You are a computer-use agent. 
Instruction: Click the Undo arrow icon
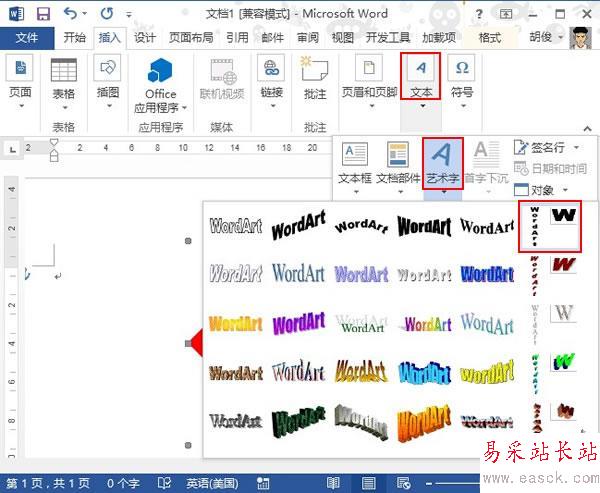[x=70, y=14]
